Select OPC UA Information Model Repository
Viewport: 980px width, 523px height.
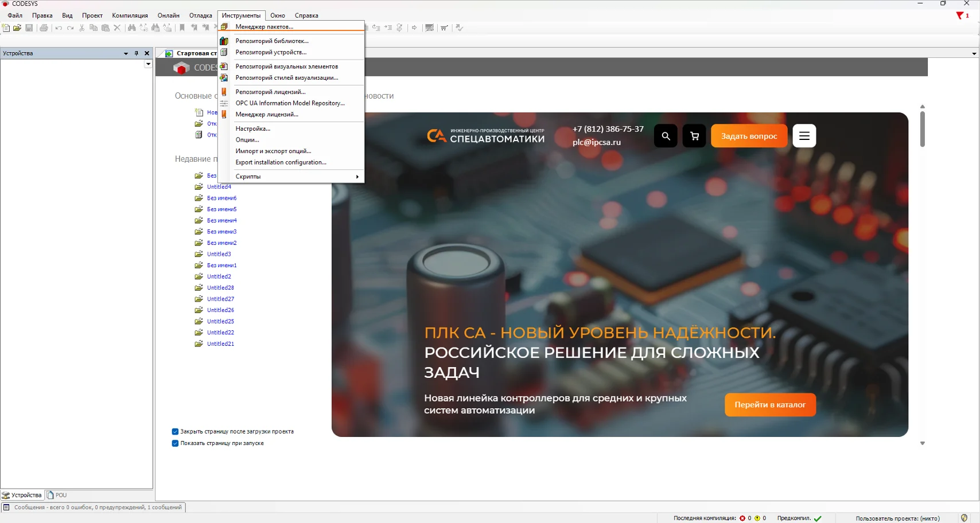coord(291,103)
